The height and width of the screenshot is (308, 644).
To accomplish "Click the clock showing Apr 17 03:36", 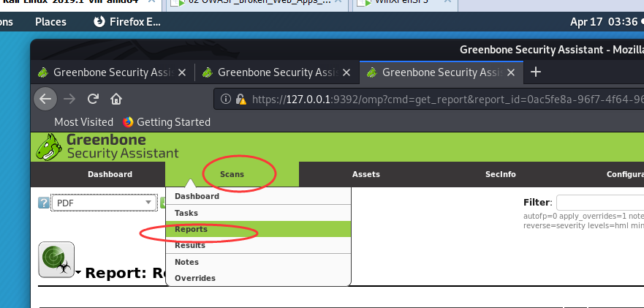I will pos(604,22).
